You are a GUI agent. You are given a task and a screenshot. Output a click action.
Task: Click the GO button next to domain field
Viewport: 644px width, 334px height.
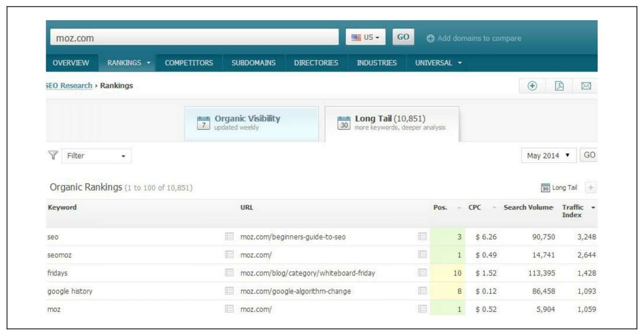(403, 37)
